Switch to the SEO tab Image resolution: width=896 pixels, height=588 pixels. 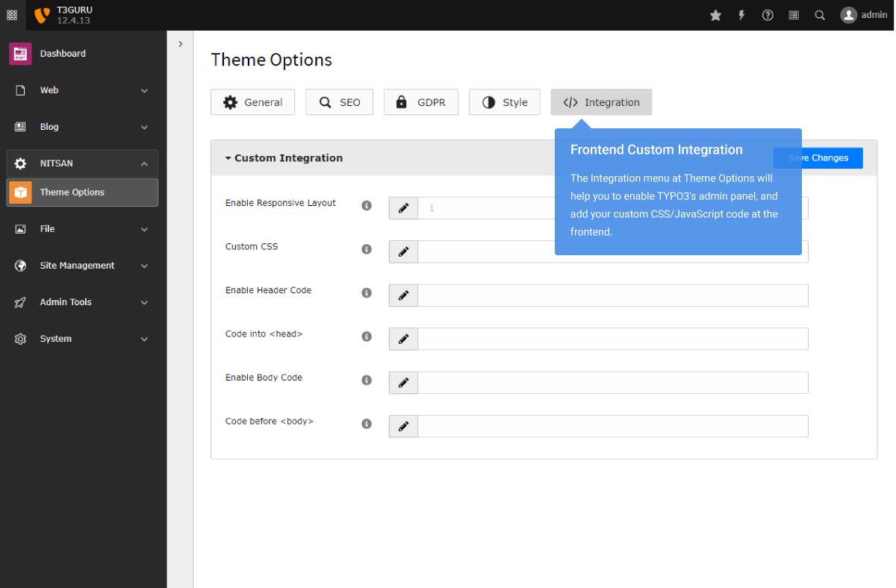click(x=339, y=102)
